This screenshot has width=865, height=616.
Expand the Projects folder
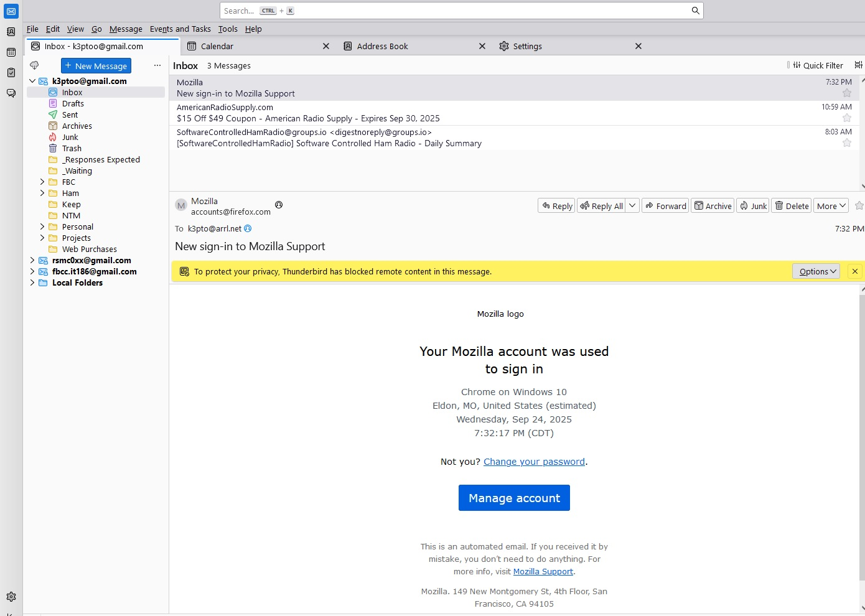coord(42,238)
